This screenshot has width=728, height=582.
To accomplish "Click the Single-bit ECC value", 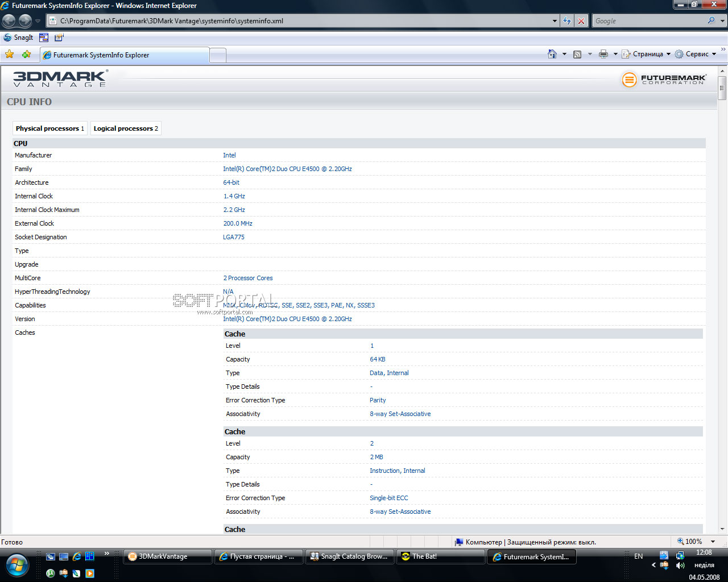I will click(389, 498).
